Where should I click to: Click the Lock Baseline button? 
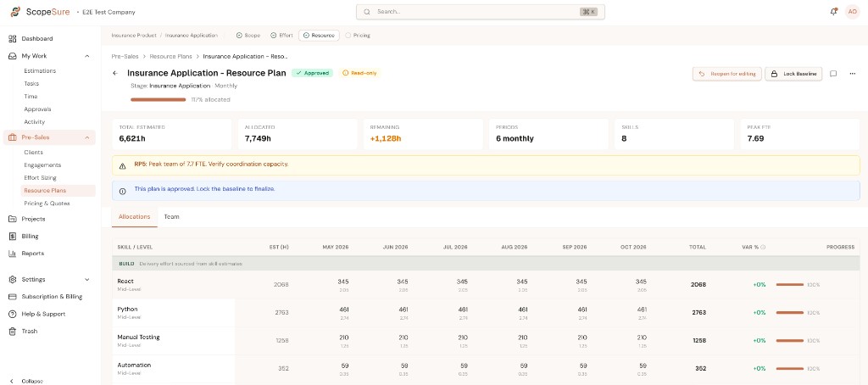point(793,74)
